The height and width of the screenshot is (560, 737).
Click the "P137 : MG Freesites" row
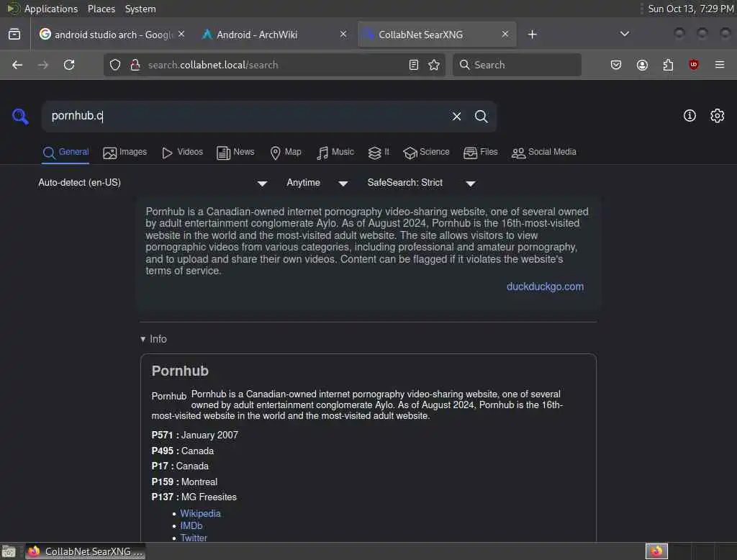click(x=194, y=497)
